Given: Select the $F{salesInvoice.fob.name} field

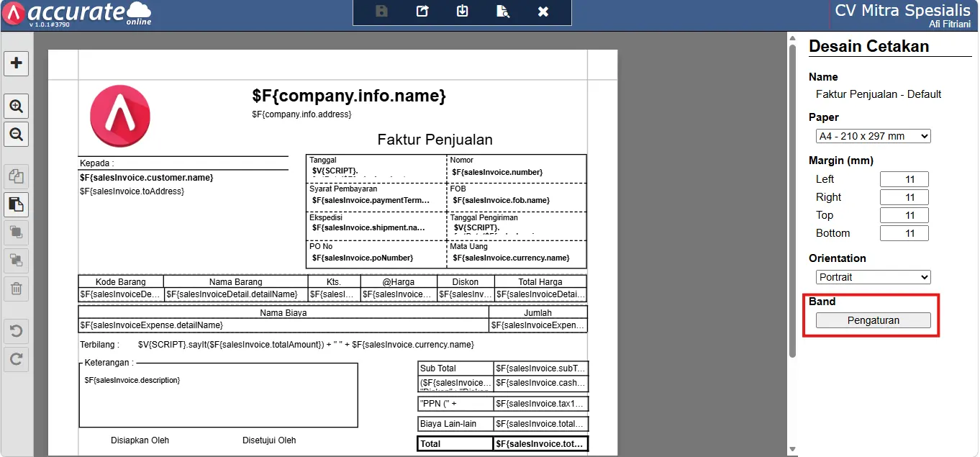Looking at the screenshot, I should (501, 200).
